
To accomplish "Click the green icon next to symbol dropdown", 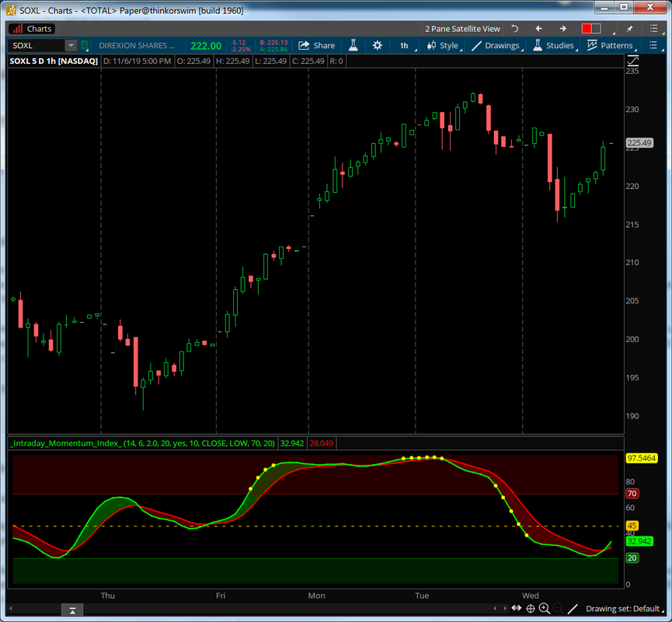I will click(85, 45).
